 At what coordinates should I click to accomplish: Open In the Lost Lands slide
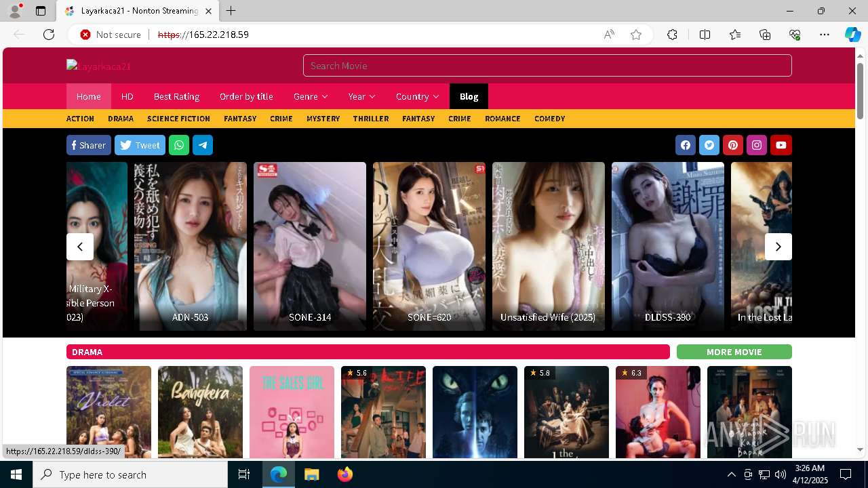click(x=762, y=246)
